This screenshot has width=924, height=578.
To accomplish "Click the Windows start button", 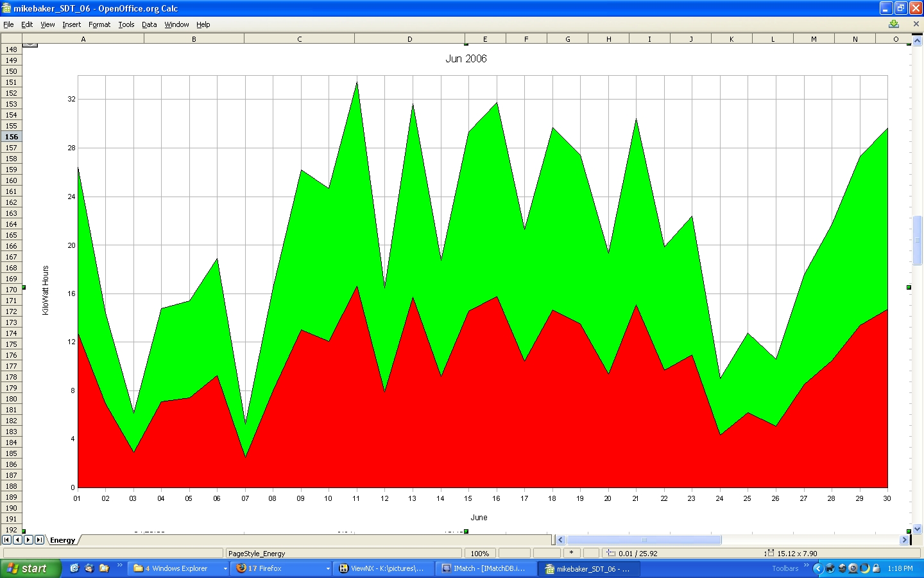I will coord(30,568).
